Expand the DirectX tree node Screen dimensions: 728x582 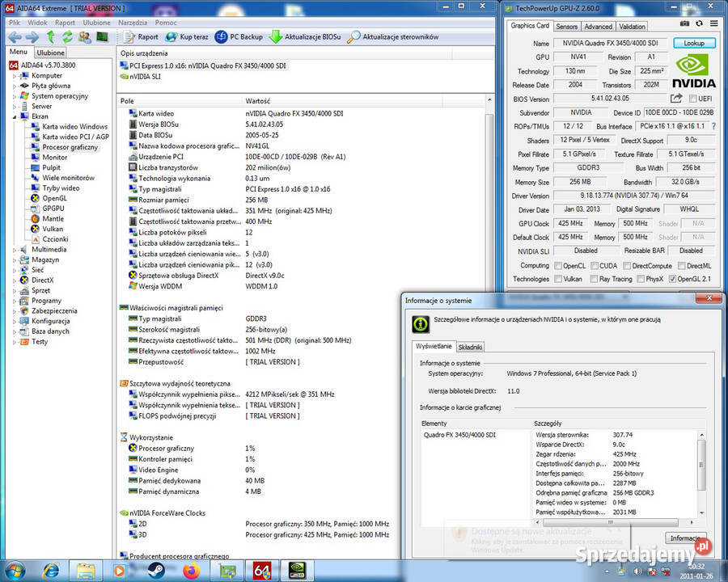15,280
